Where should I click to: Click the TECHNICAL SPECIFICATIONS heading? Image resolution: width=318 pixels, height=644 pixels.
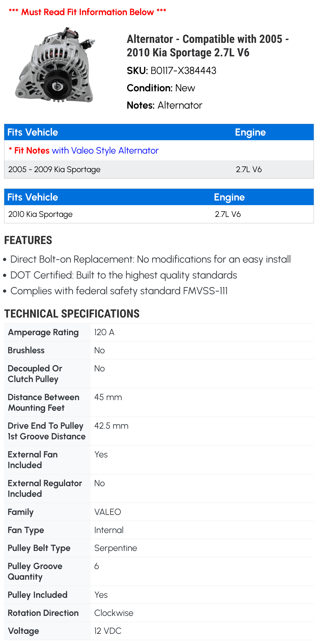click(72, 314)
